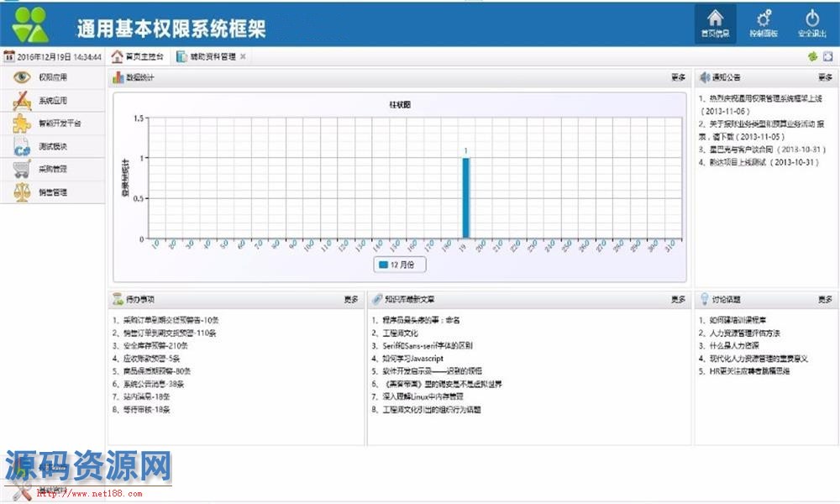Open notice 3 dated 2013-10-31
Screen dimensions: 840x504
pyautogui.click(x=763, y=150)
